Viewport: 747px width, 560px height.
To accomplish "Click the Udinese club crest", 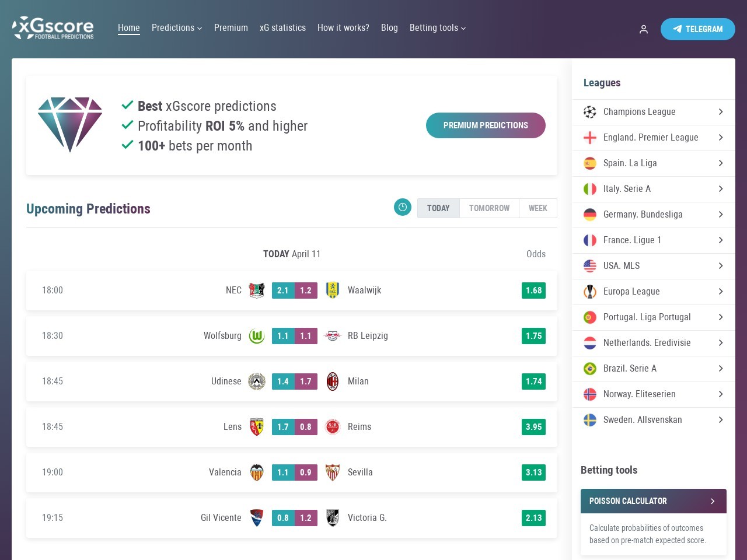I will pos(257,381).
